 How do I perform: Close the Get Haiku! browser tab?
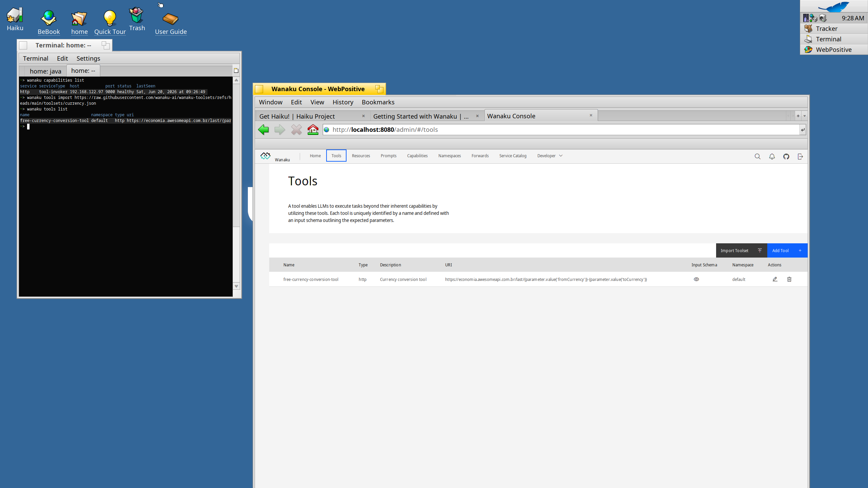coord(363,116)
